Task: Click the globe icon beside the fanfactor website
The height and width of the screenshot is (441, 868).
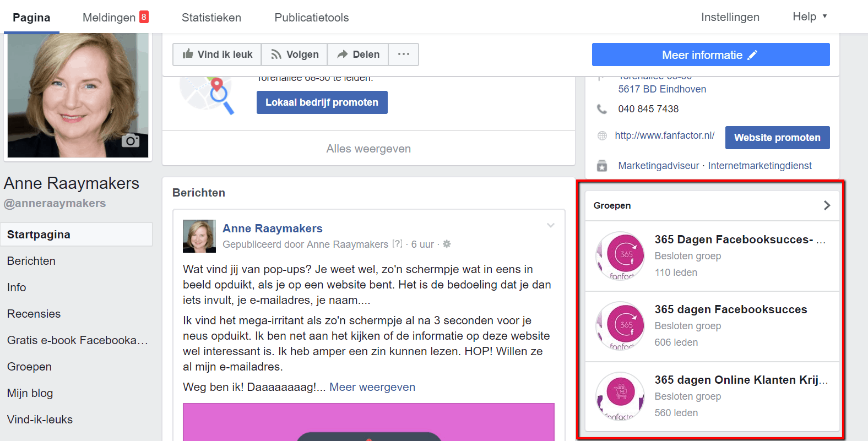Action: [x=602, y=135]
